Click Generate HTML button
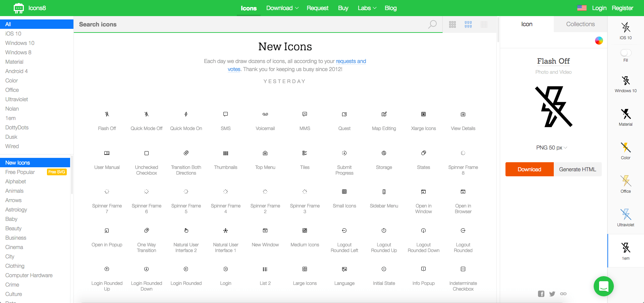The width and height of the screenshot is (644, 303). point(578,169)
